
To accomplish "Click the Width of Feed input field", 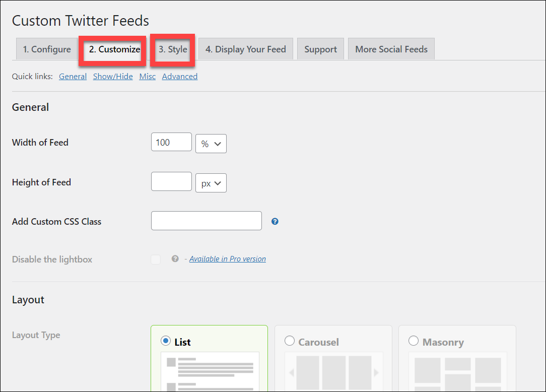I will tap(171, 142).
